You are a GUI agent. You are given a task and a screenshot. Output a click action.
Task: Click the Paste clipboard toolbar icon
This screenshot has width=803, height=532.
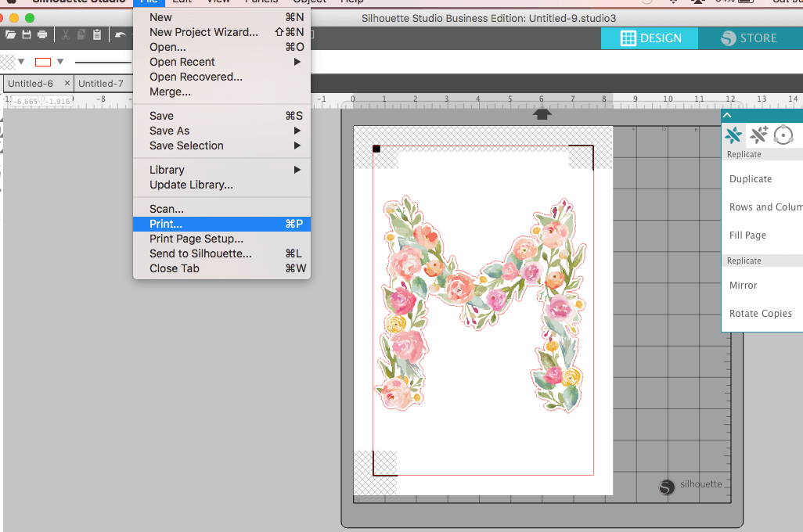(97, 35)
